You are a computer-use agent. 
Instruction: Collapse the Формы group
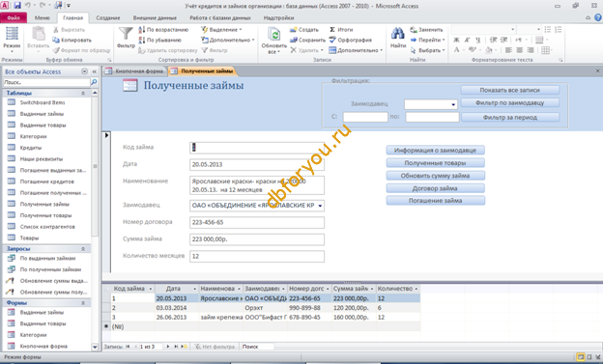tap(83, 303)
